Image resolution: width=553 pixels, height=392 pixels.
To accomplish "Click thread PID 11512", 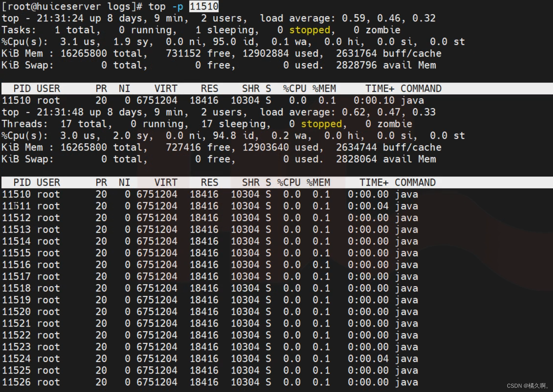I will [x=16, y=218].
